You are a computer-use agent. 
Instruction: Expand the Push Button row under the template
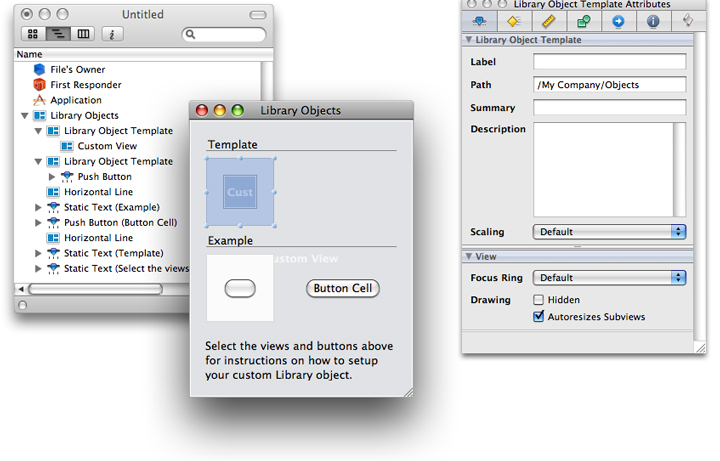pos(52,176)
